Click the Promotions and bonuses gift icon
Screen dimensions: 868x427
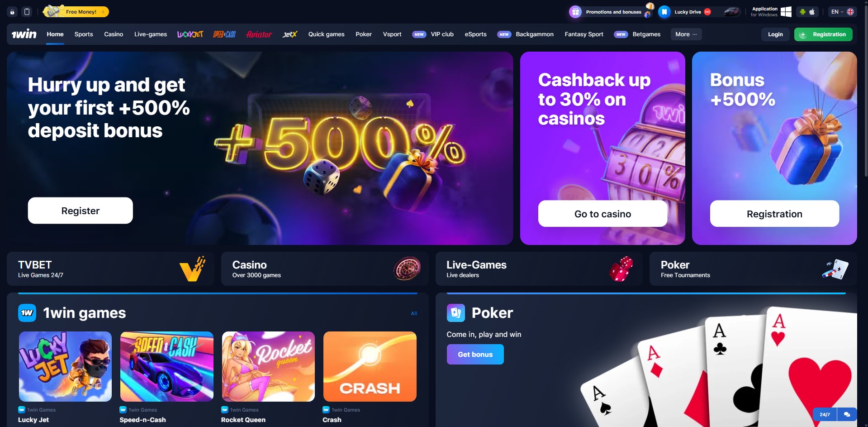575,12
